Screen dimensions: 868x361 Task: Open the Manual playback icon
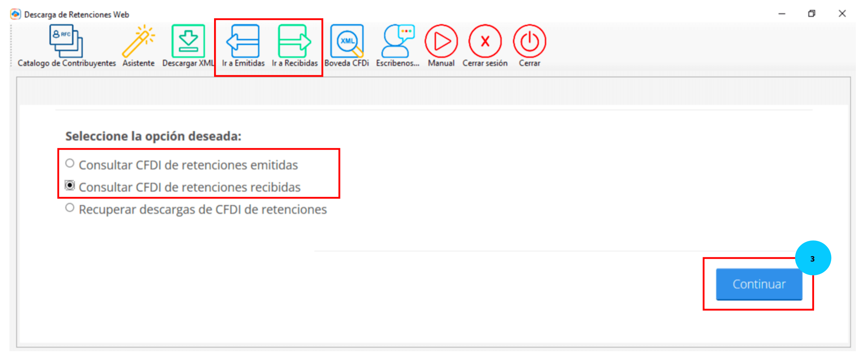[x=441, y=41]
